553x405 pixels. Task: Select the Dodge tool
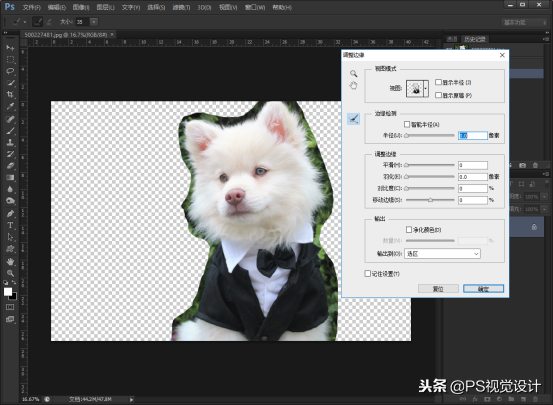point(10,201)
